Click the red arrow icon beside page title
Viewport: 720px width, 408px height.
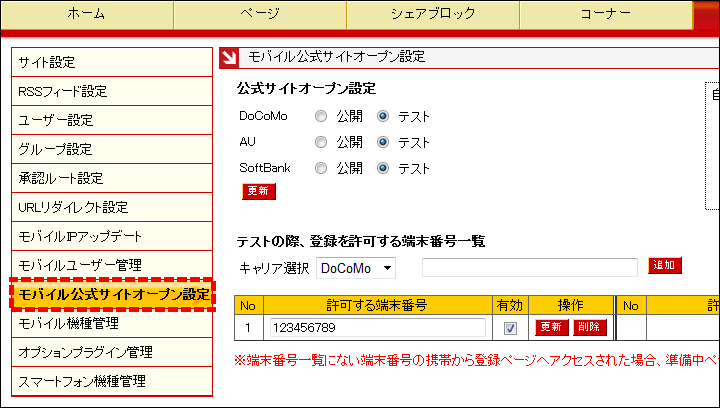coord(229,58)
